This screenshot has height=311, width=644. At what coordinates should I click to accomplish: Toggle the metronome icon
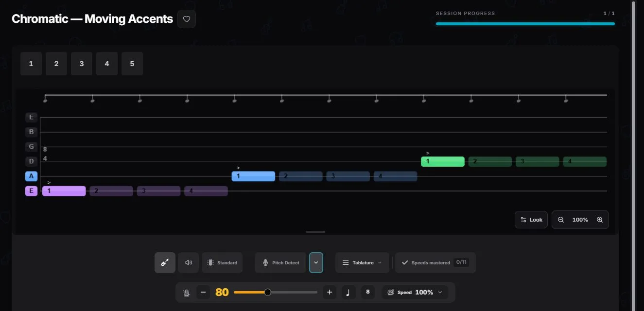[x=186, y=293]
